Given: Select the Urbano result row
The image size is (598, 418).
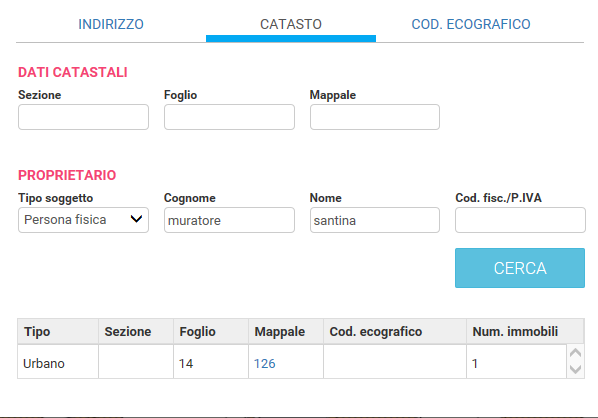Looking at the screenshot, I should [x=292, y=362].
